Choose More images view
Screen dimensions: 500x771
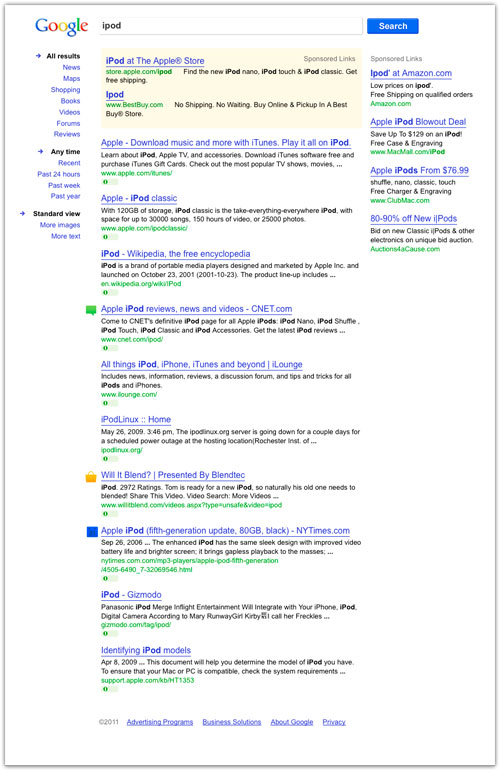[x=60, y=225]
